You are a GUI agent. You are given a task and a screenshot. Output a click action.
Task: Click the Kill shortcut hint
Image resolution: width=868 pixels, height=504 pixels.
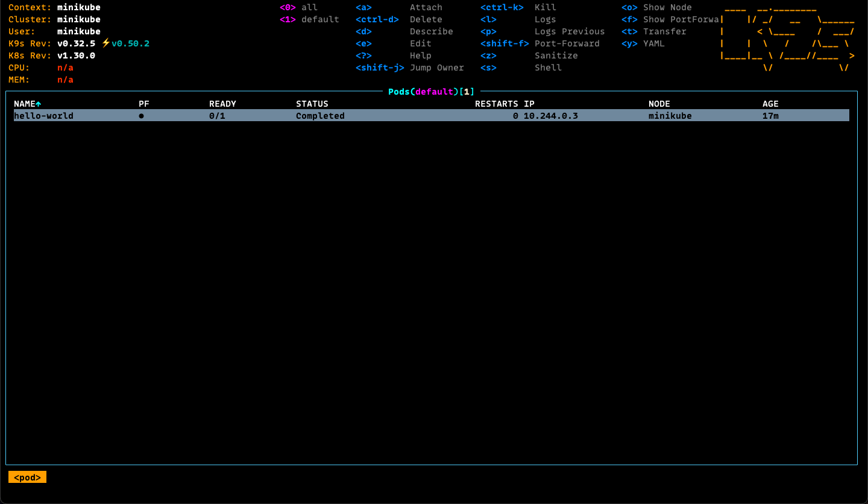point(545,7)
